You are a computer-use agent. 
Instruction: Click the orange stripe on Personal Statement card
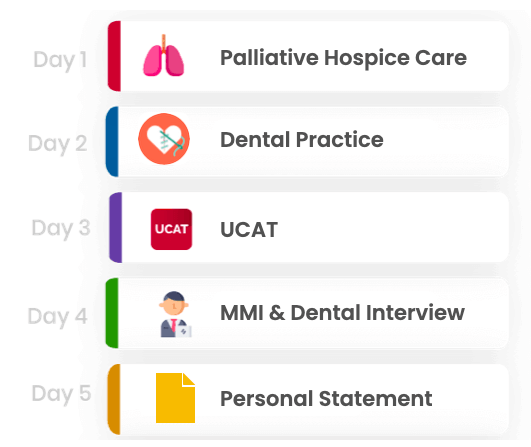tap(114, 399)
